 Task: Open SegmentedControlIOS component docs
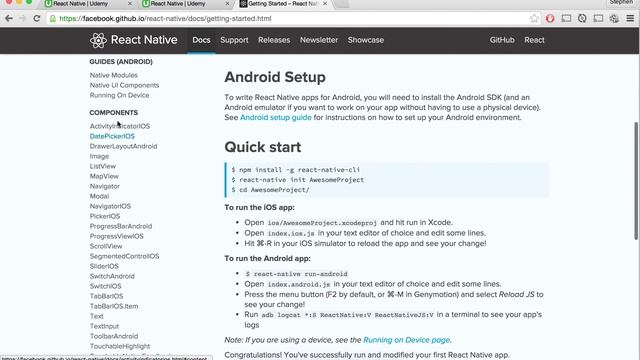pos(124,256)
